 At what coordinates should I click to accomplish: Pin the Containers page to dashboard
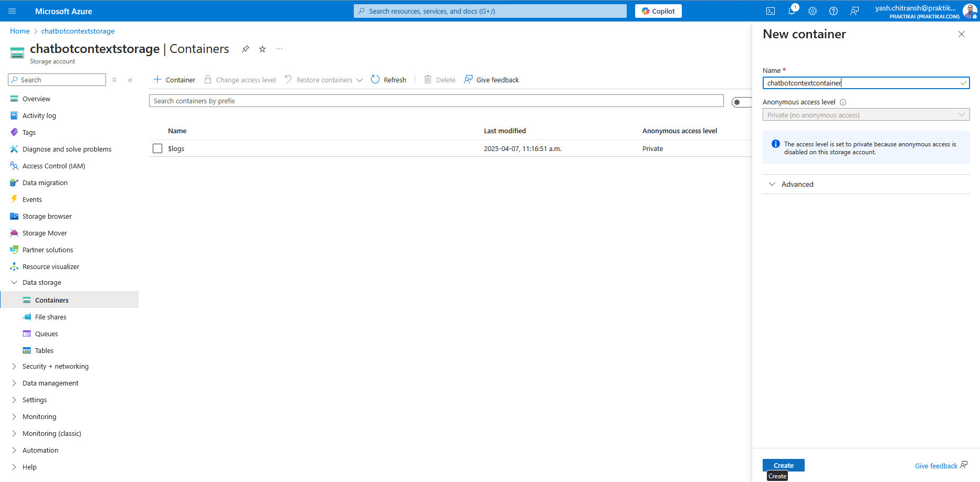pos(245,48)
